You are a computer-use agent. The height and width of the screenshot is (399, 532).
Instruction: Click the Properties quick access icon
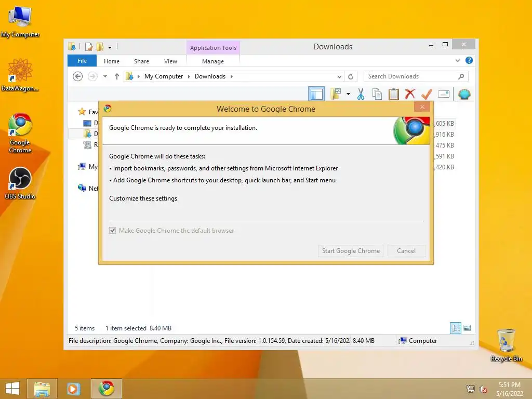(x=89, y=47)
